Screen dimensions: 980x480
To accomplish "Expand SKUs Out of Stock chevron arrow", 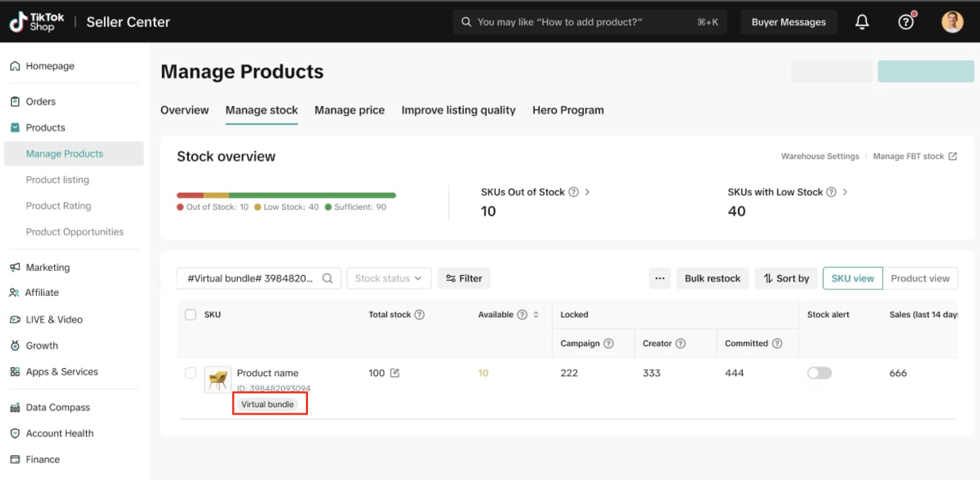I will (x=587, y=192).
